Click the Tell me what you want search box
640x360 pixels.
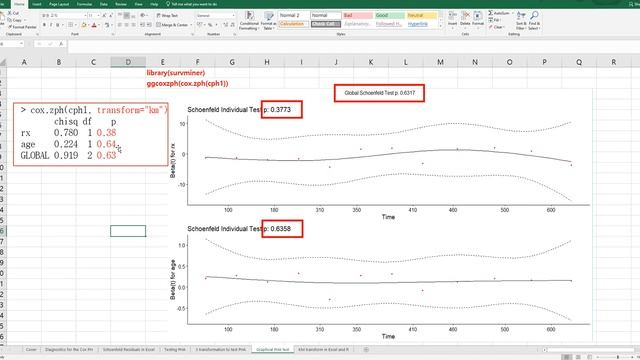tap(192, 4)
